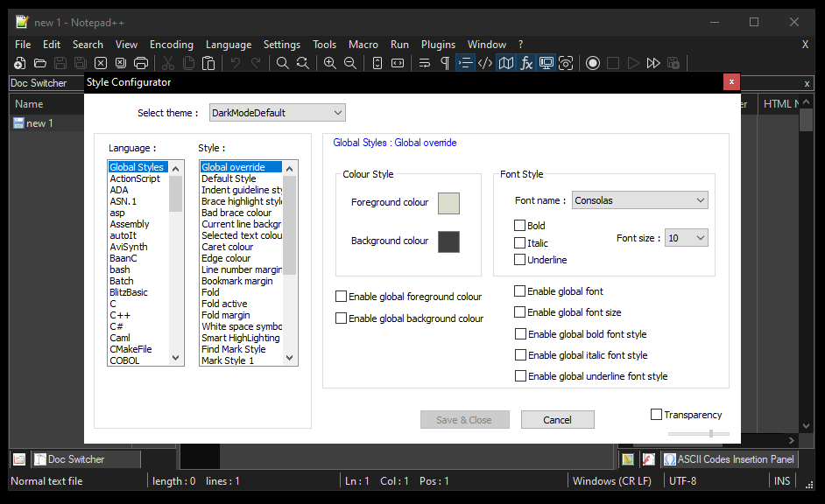
Task: Check Enable global background colour
Action: click(341, 317)
